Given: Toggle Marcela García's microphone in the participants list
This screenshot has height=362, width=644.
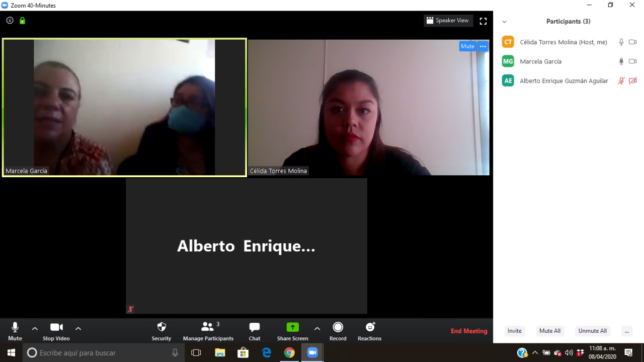Looking at the screenshot, I should point(621,61).
